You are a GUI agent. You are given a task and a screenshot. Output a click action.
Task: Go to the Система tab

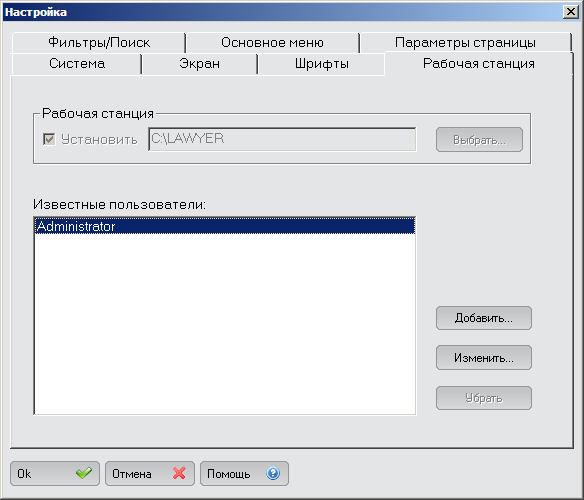click(x=77, y=64)
